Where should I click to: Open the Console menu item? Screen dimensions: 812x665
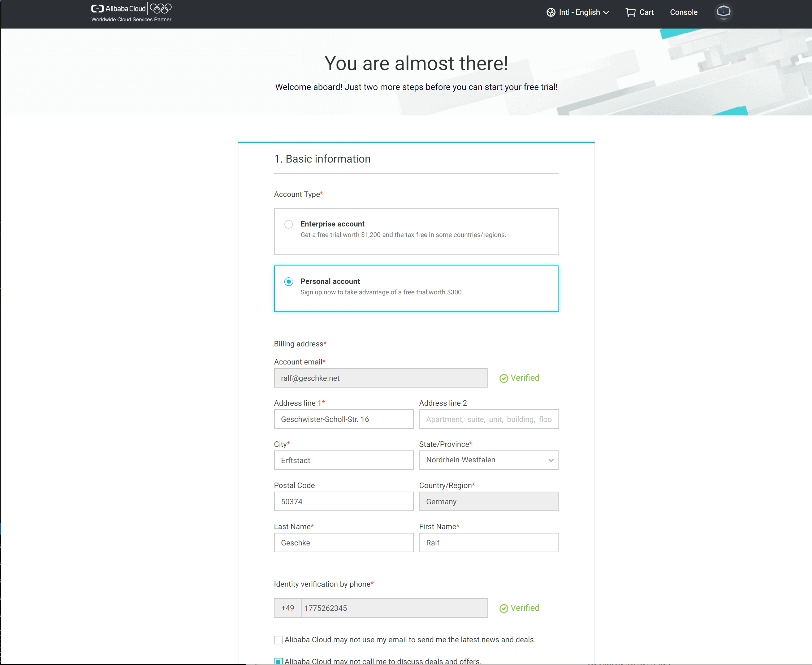point(684,12)
